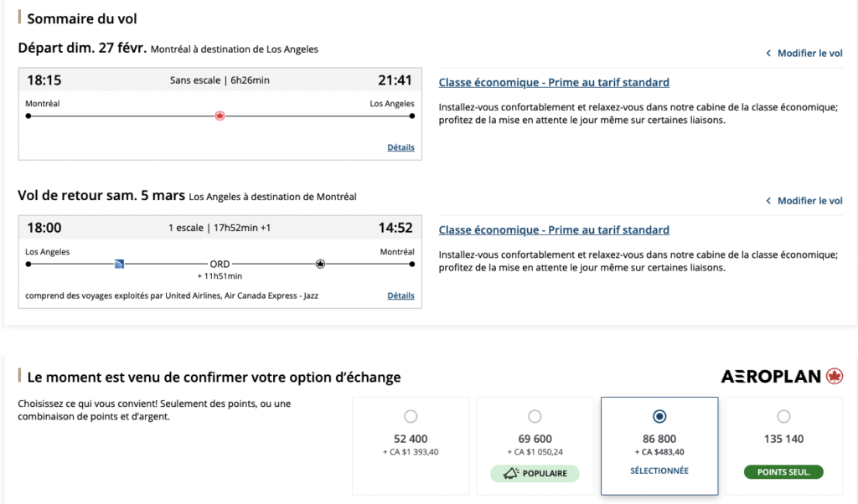This screenshot has width=858, height=504.
Task: Click the chevron beside outbound Modifier le vol
Action: pos(768,54)
